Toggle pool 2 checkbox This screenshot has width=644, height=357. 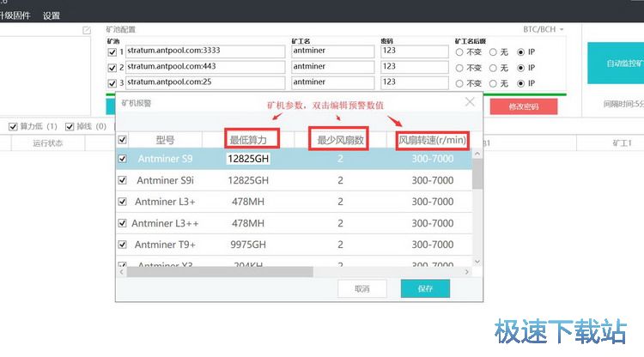[x=112, y=68]
